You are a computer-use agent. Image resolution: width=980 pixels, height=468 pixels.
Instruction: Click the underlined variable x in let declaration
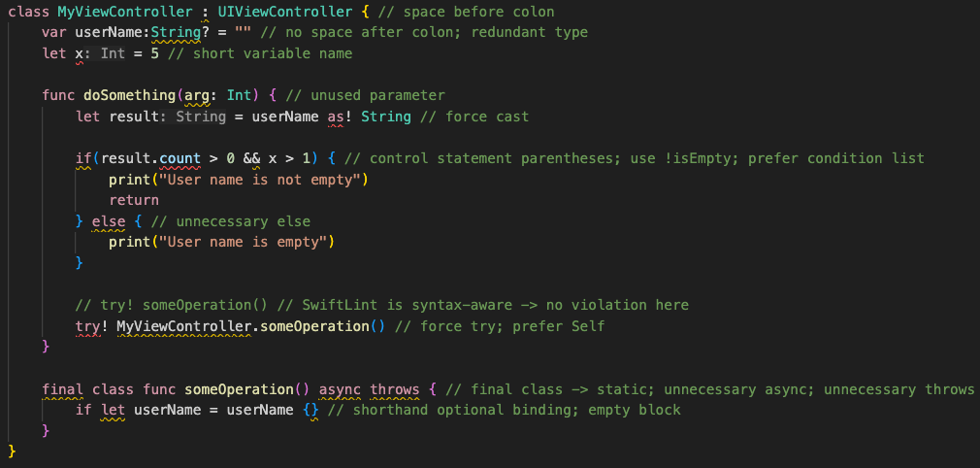click(78, 53)
